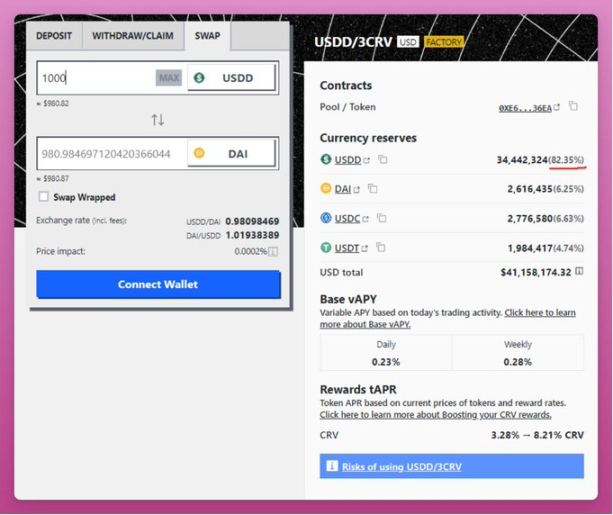
Task: Click info icon in risks banner
Action: [x=330, y=466]
